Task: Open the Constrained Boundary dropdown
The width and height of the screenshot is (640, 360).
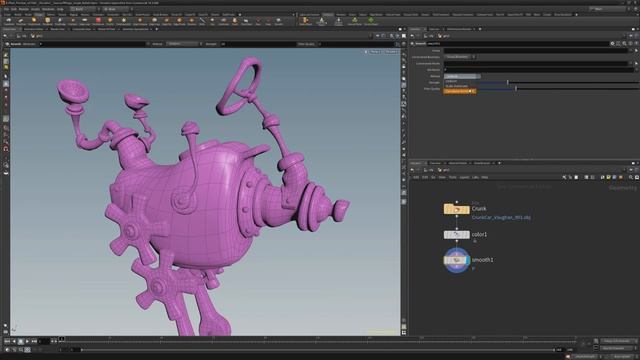Action: click(x=460, y=57)
